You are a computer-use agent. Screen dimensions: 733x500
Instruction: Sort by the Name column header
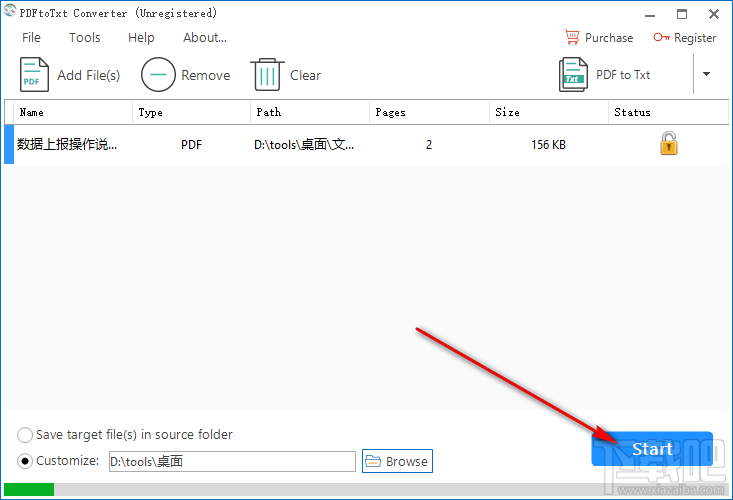click(x=73, y=112)
